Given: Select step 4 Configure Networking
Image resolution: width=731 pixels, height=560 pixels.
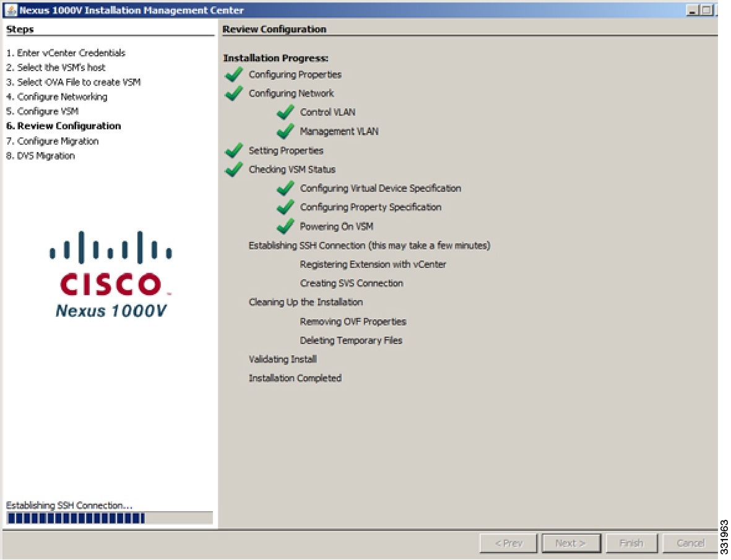Looking at the screenshot, I should 56,97.
